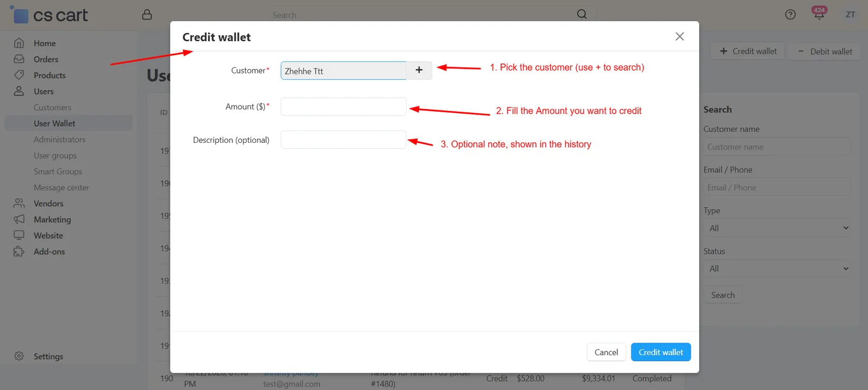Viewport: 868px width, 390px height.
Task: Click the $9,334.01 balance cell
Action: coord(598,379)
